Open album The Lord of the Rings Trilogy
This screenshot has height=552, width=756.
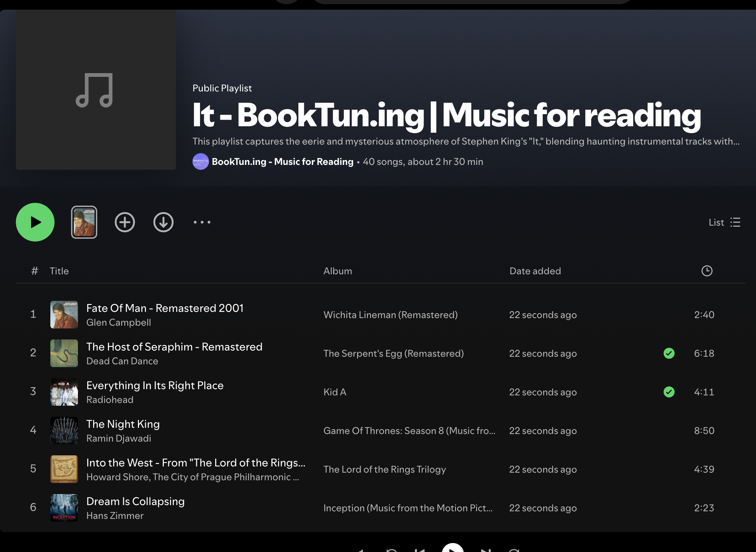tap(385, 469)
